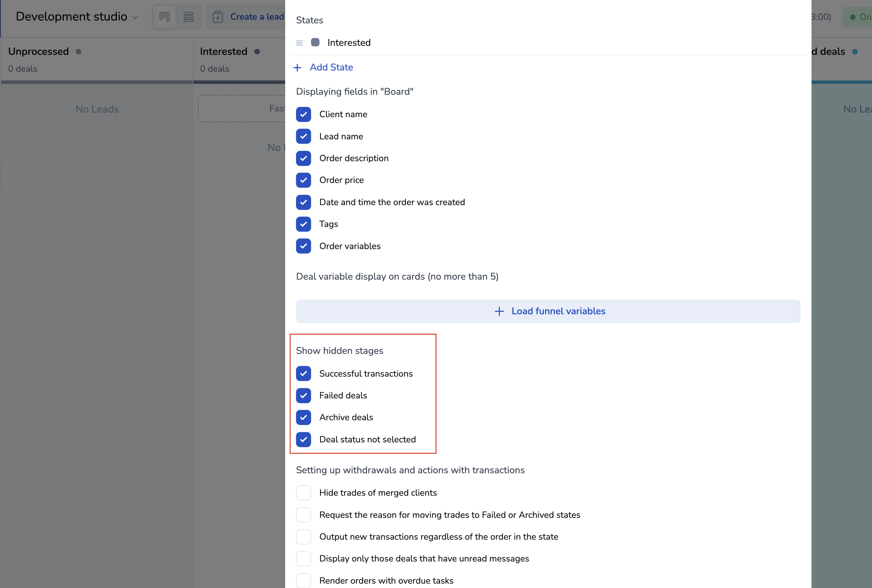Switch to board view icon
The image size is (872, 588).
(164, 17)
